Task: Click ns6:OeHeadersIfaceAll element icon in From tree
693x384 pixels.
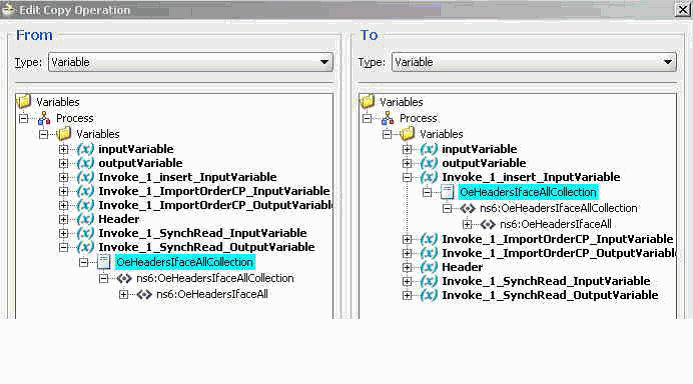Action: click(144, 294)
